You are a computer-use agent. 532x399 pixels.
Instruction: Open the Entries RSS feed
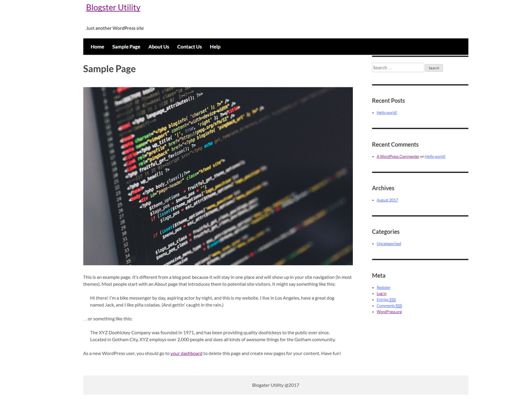tap(386, 299)
